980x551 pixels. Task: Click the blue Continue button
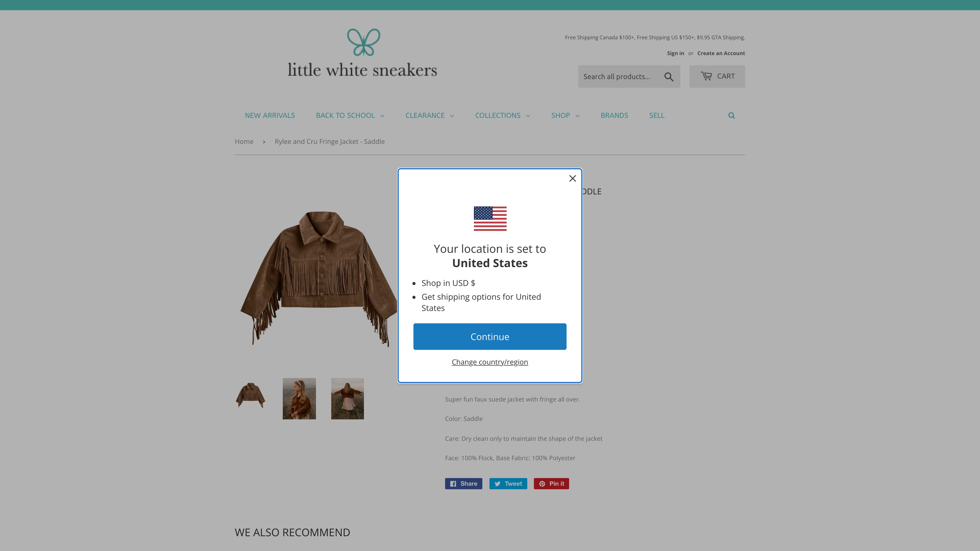(490, 336)
